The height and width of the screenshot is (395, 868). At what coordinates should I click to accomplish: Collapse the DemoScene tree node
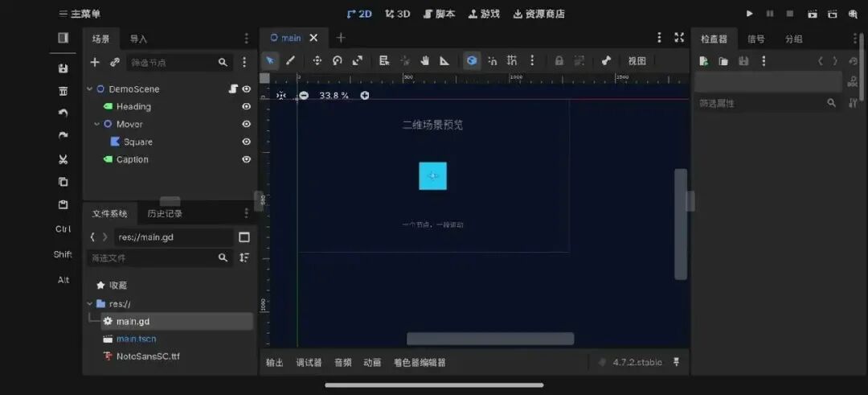click(90, 88)
